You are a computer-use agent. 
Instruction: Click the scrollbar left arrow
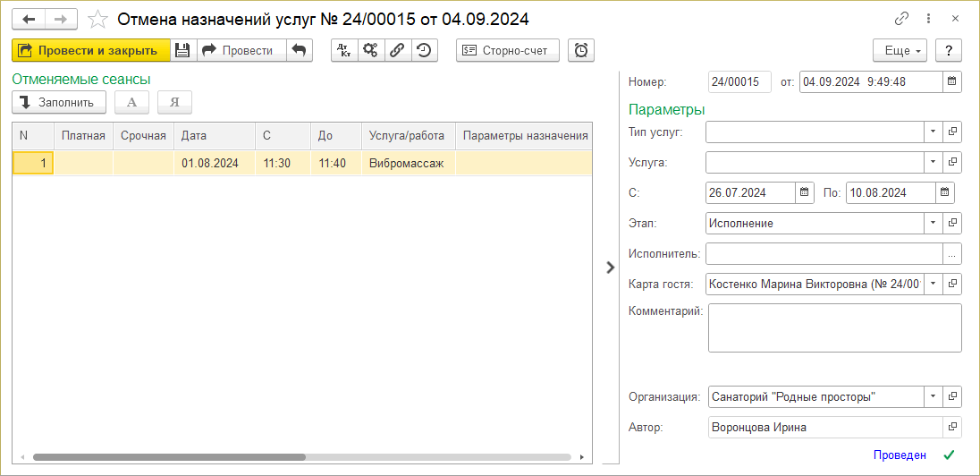tap(21, 457)
